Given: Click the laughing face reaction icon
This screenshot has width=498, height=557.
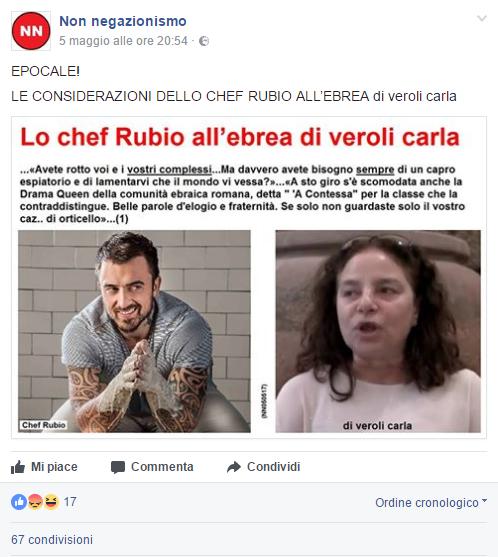Looking at the screenshot, I should (x=51, y=502).
